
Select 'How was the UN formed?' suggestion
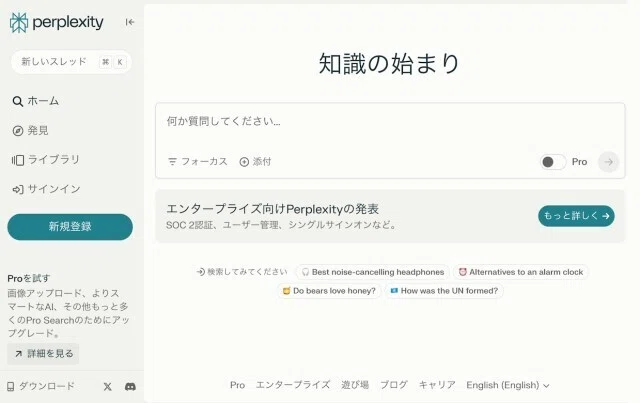tap(444, 291)
